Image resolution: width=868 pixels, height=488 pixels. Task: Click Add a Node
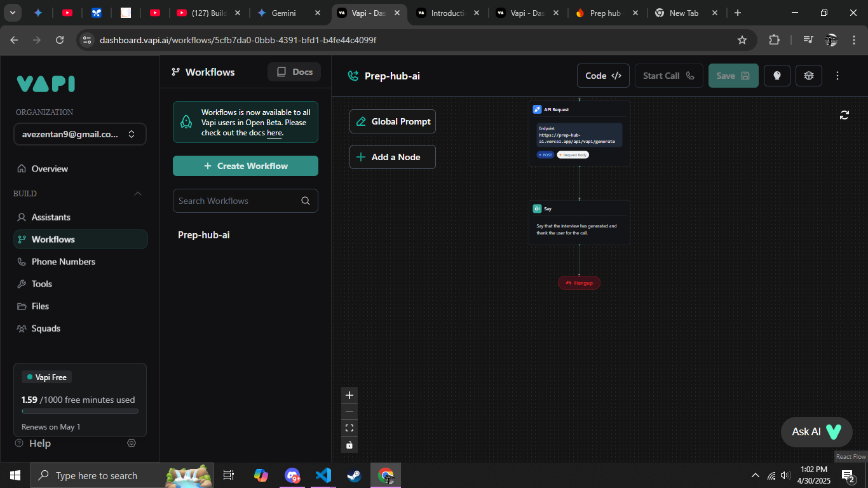tap(393, 157)
